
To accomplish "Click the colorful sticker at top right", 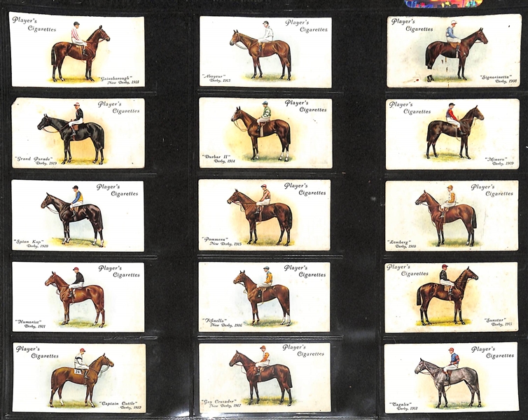I will click(443, 3).
